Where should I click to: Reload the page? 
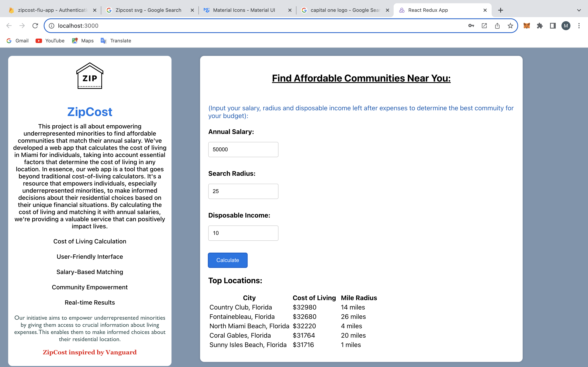(35, 26)
